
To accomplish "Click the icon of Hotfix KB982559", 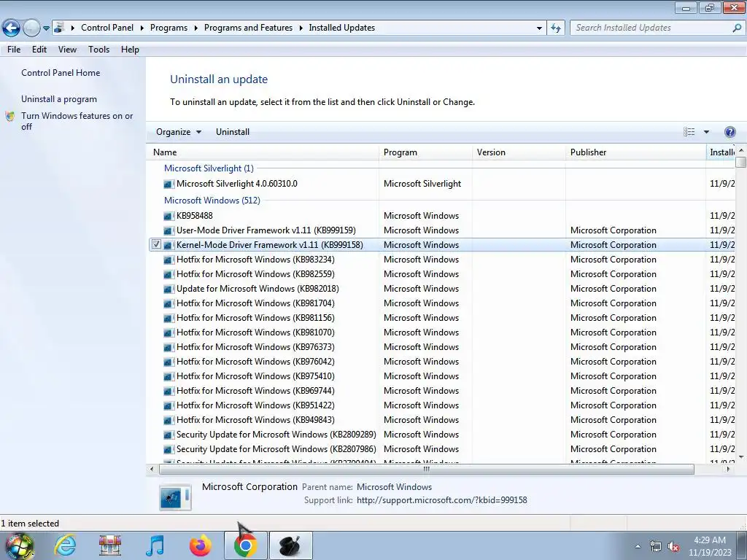I will click(x=169, y=275).
